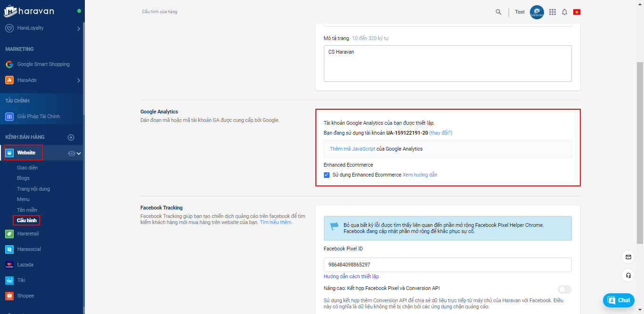Image resolution: width=644 pixels, height=314 pixels.
Task: Open the apps grid icon
Action: (x=553, y=12)
